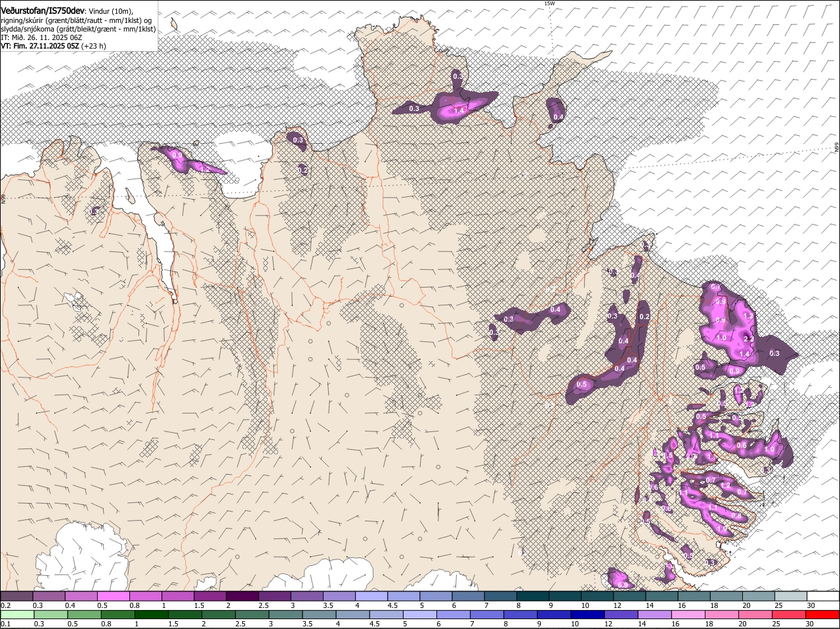Viewport: 840px width, 629px height.
Task: Click the 'VT: Fim. 27.11.2025 05Z' line
Action: pos(40,46)
